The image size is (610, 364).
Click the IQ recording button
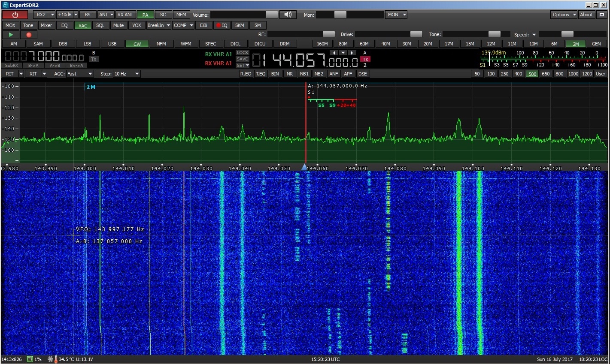222,25
